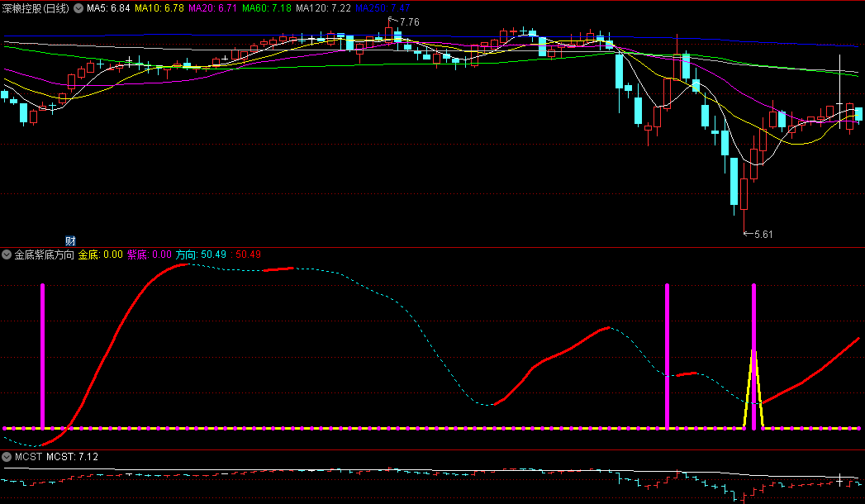Click the MA20: 6.71 label
The width and height of the screenshot is (865, 504).
pos(213,8)
